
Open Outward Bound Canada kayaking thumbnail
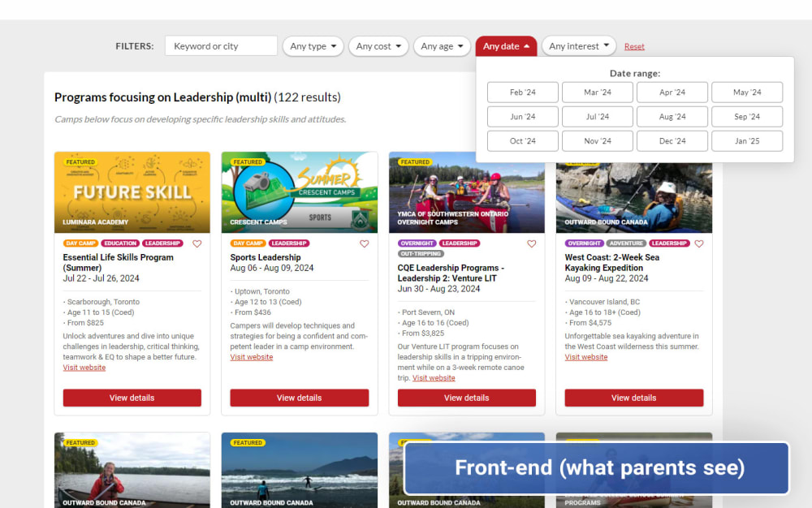[634, 198]
